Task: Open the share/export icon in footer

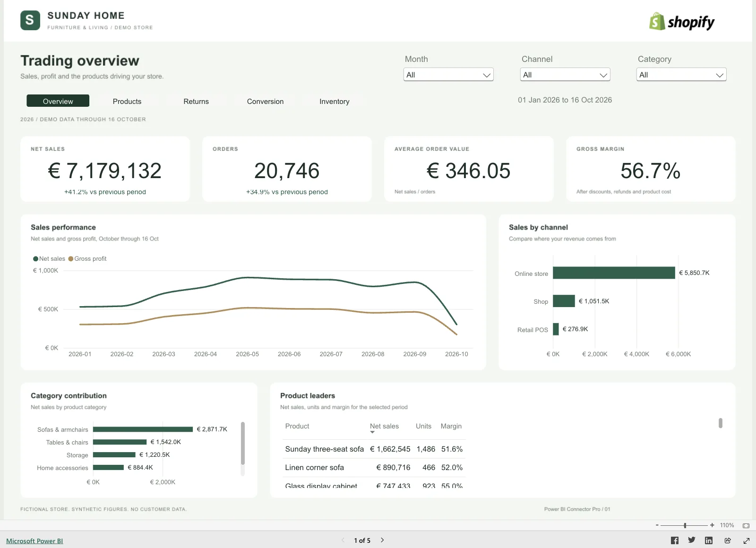Action: click(728, 540)
